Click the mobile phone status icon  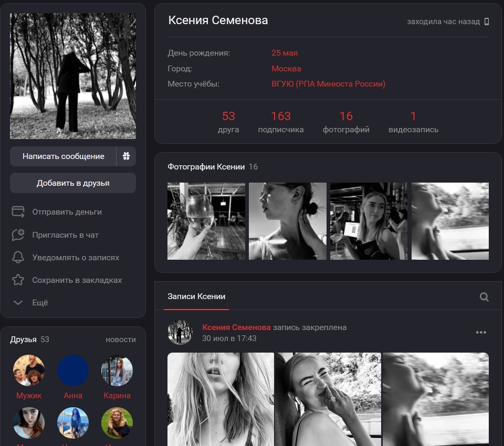(x=487, y=22)
